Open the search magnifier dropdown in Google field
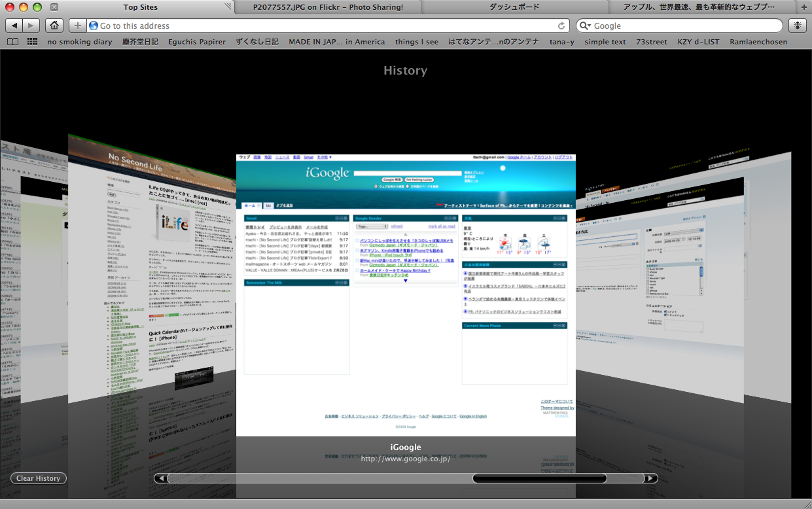This screenshot has width=812, height=509. [585, 26]
